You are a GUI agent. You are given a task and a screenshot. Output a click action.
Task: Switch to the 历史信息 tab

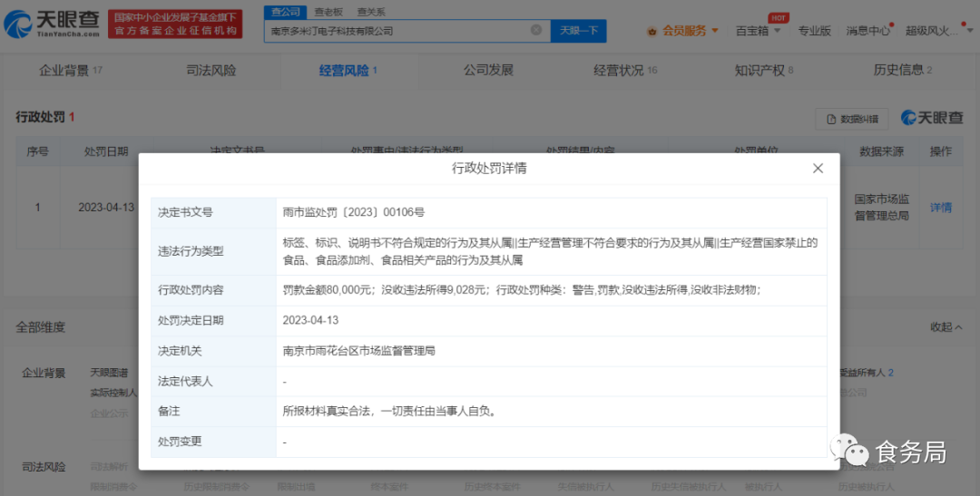(x=903, y=71)
